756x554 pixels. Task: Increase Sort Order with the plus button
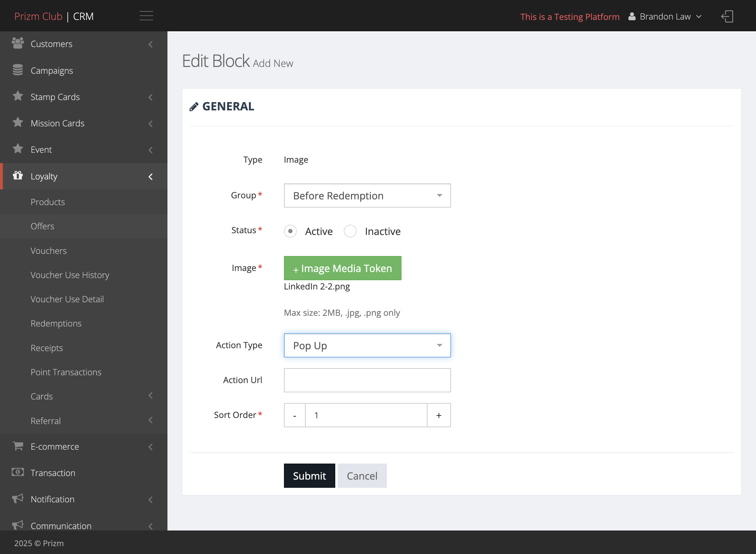click(x=439, y=415)
